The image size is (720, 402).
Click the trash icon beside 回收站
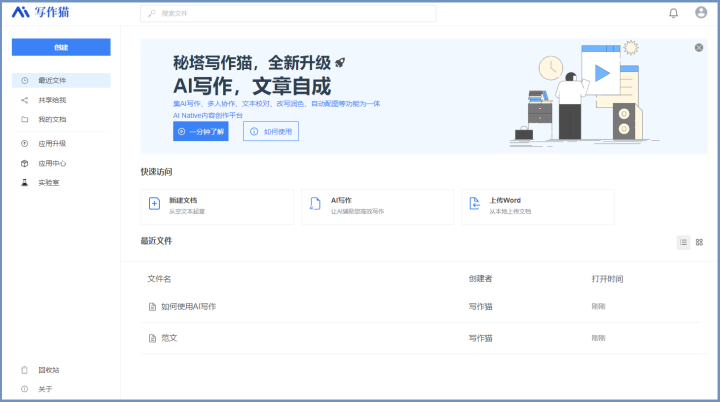click(x=25, y=370)
